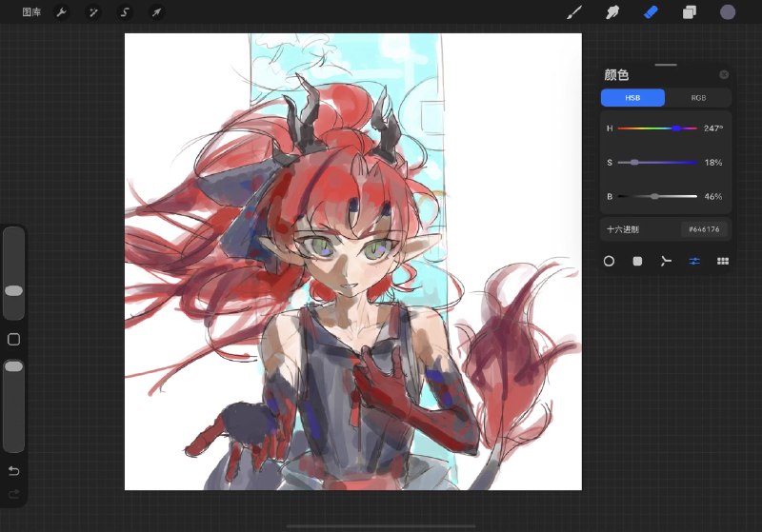Viewport: 762px width, 532px height.
Task: Switch to the Classic square color picker
Action: [x=637, y=261]
